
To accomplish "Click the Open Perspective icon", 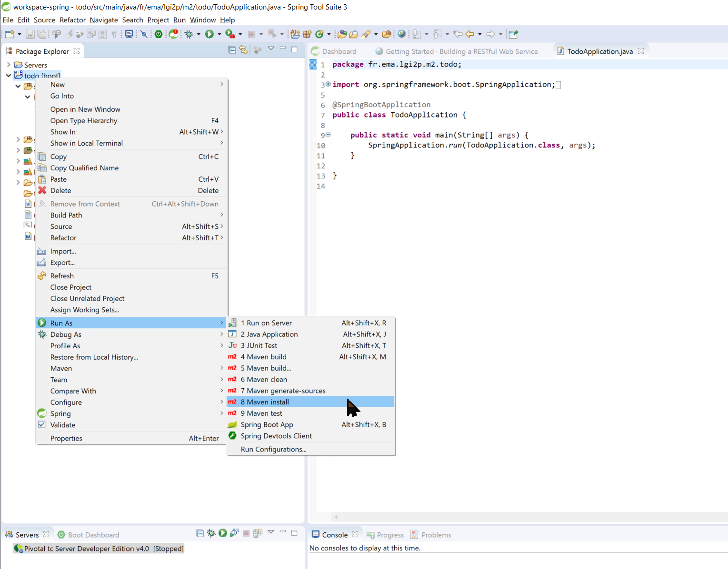I will 513,34.
